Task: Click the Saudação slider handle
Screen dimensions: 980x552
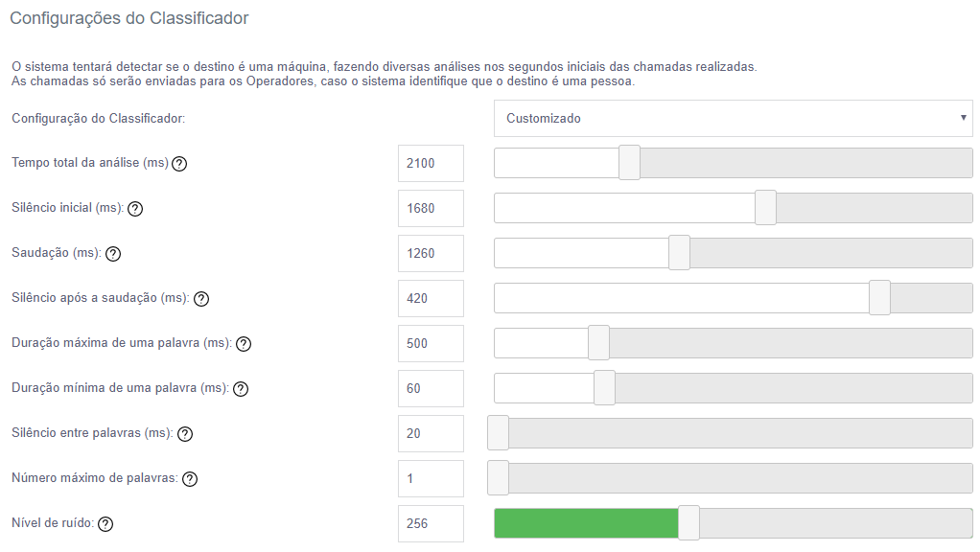Action: [679, 253]
